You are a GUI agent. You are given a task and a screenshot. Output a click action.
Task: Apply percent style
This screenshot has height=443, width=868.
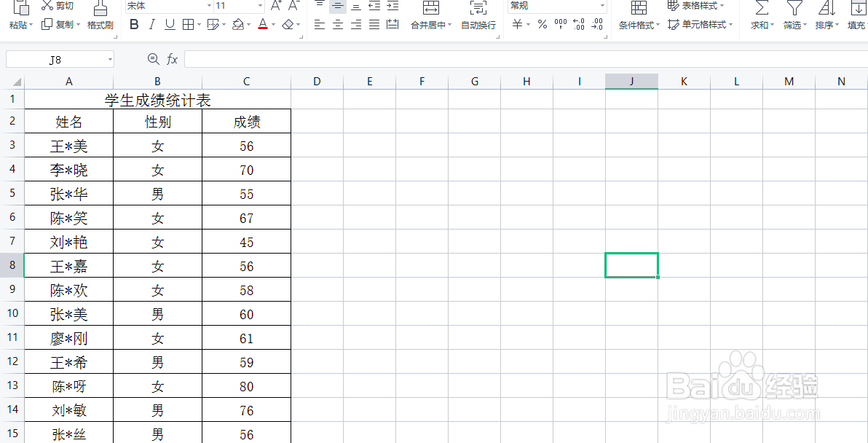click(542, 24)
